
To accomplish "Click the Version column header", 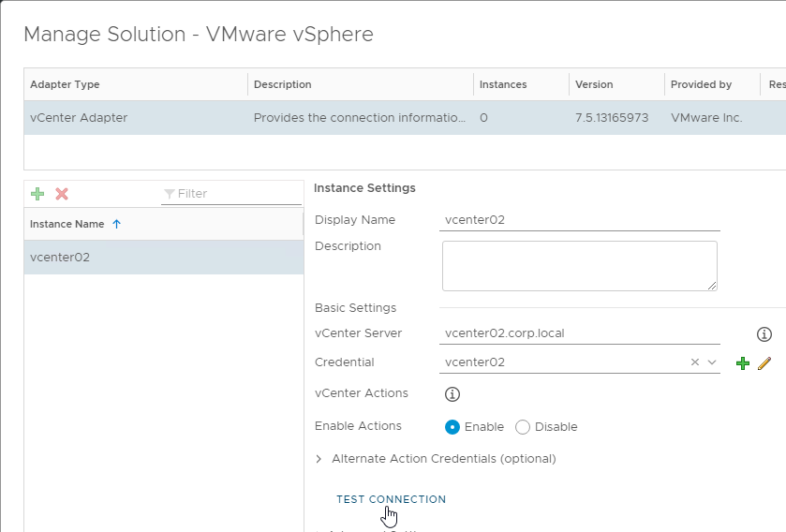I will (x=616, y=84).
